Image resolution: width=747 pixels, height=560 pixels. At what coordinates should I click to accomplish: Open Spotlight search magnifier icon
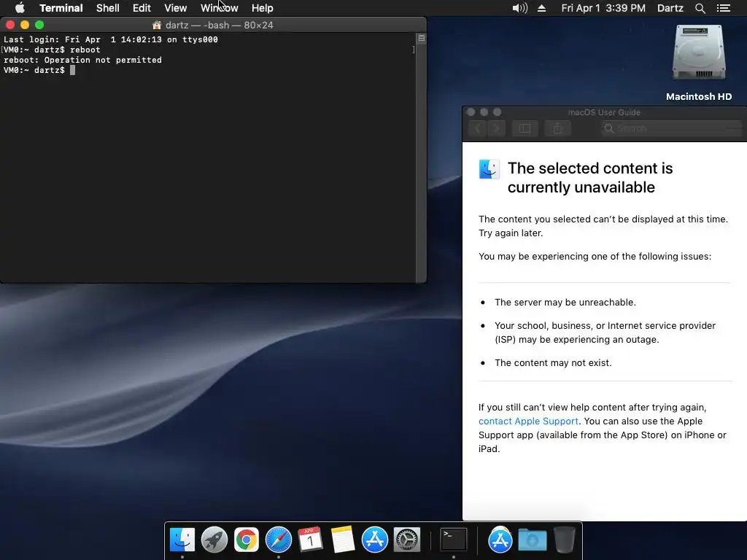point(700,8)
